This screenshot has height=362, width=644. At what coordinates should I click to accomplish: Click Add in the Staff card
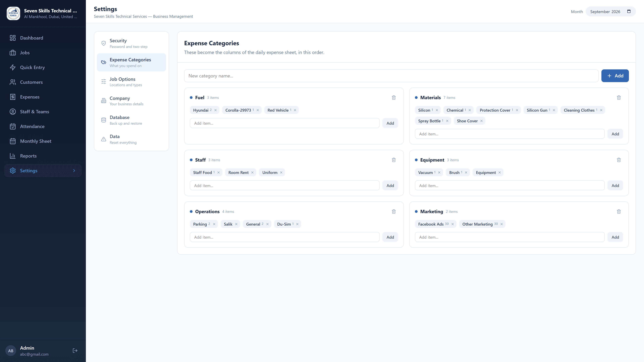point(390,186)
